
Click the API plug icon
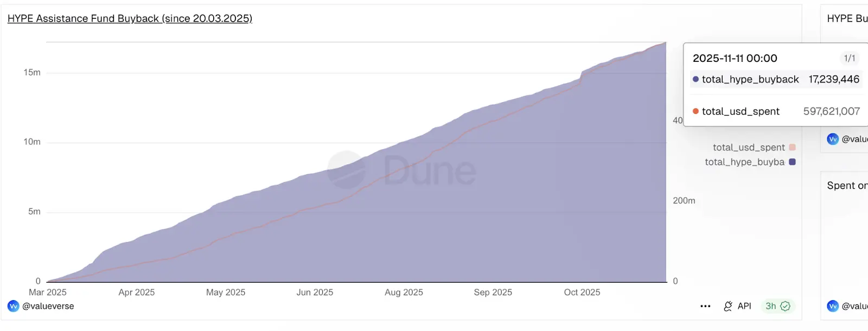[x=728, y=307]
